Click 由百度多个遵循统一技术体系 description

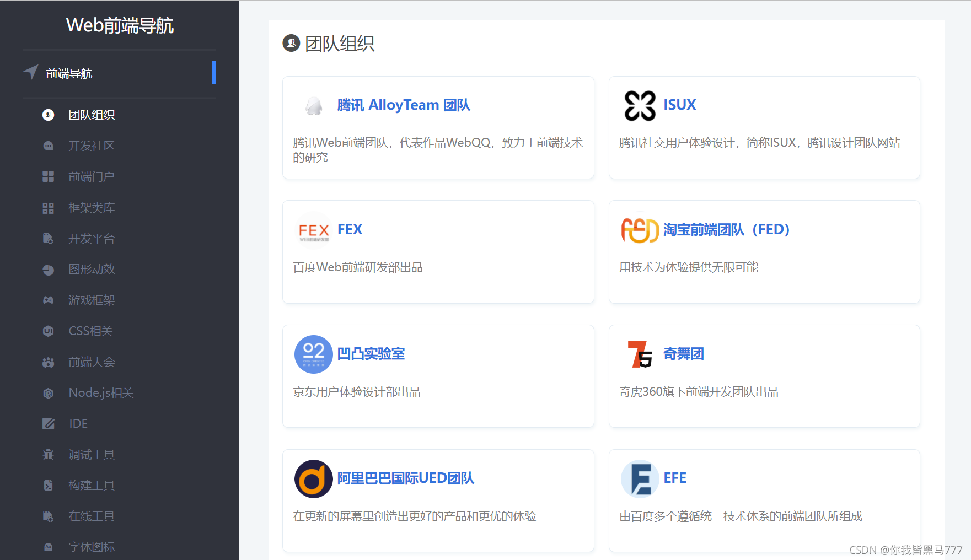pos(741,516)
